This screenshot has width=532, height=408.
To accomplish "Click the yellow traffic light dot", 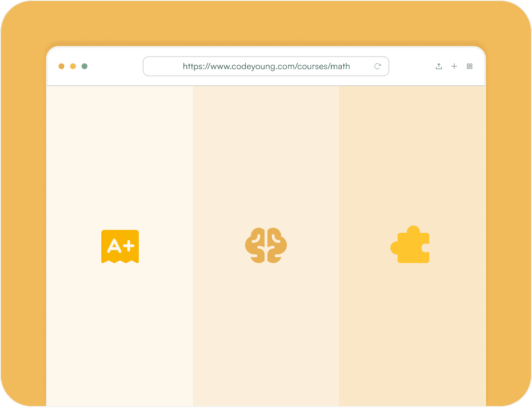I will 73,66.
